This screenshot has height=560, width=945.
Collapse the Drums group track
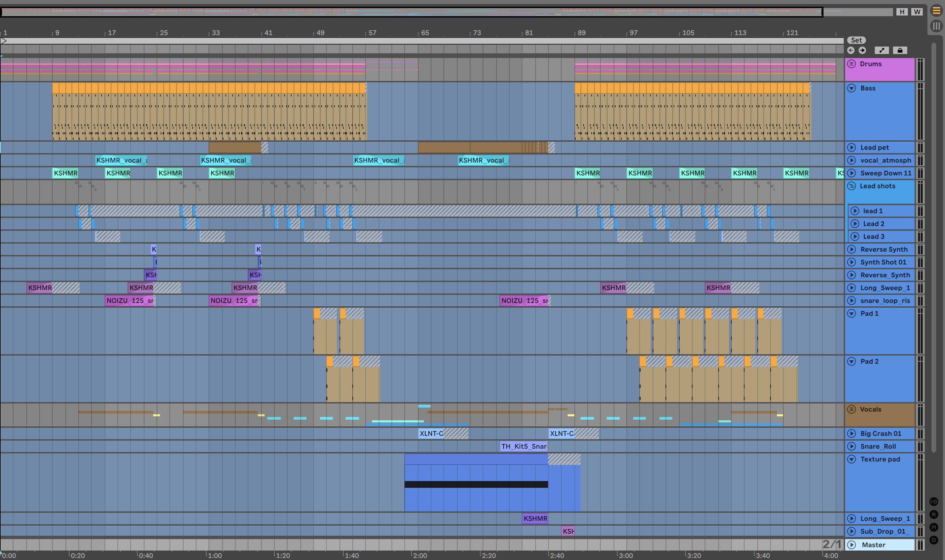[852, 64]
